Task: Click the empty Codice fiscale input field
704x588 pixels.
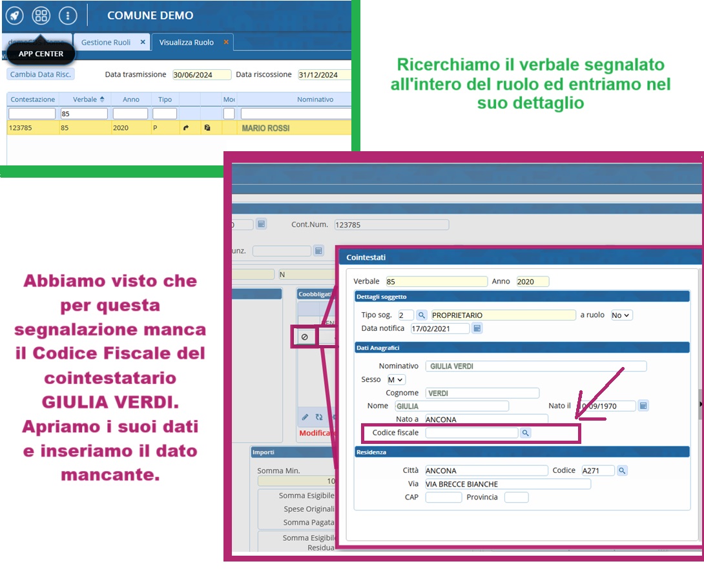Action: click(471, 433)
